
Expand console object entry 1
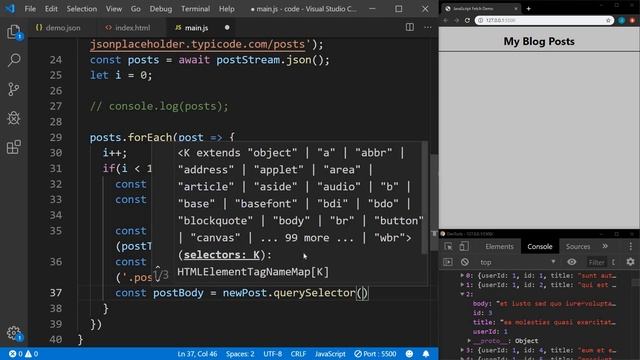pyautogui.click(x=462, y=285)
